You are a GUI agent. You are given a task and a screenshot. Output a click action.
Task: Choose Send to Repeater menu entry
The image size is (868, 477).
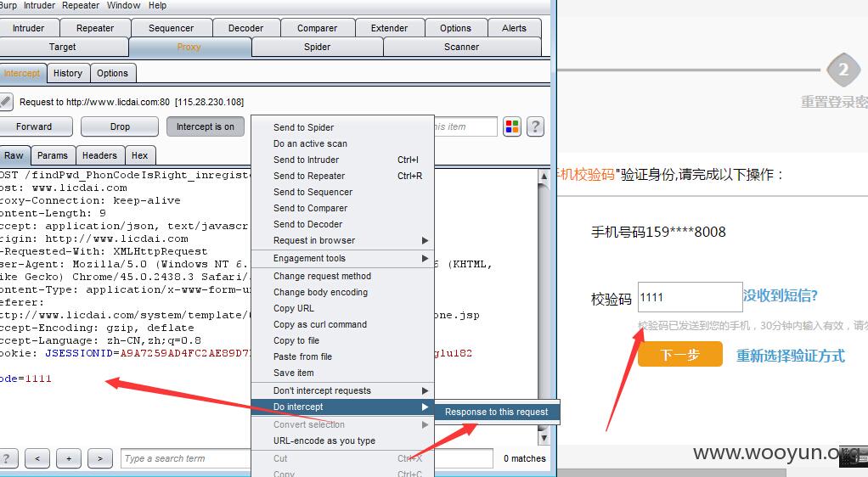tap(342, 176)
